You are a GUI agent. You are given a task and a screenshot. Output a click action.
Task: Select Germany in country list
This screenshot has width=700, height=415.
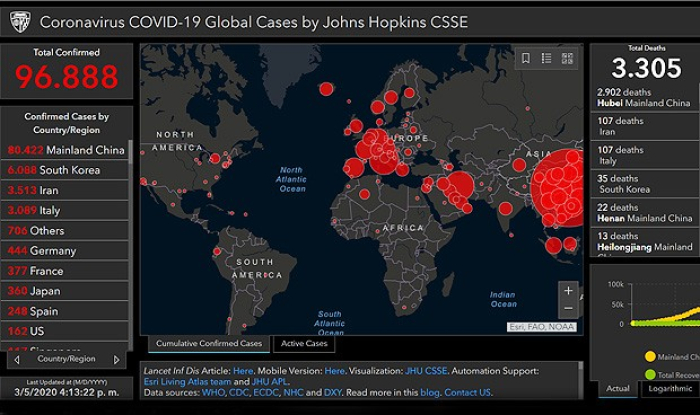point(65,251)
